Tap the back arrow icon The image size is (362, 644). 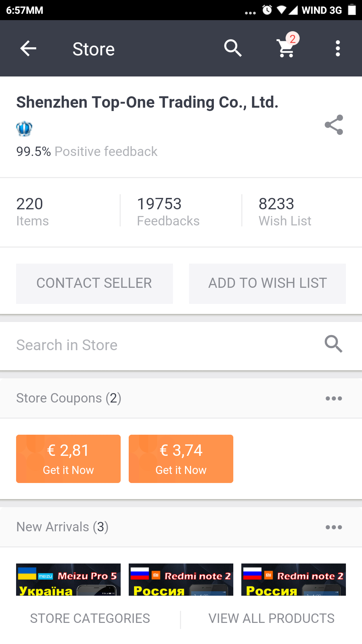(28, 49)
